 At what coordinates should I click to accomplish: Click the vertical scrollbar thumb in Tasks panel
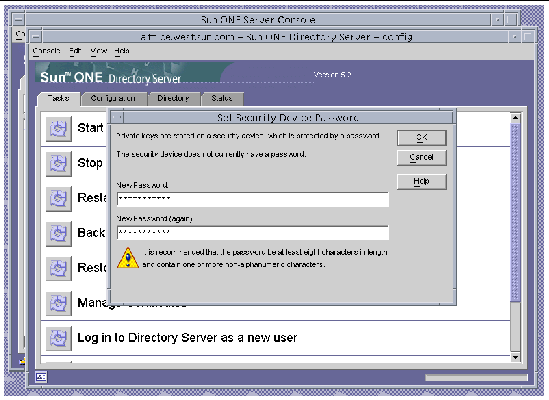[x=515, y=212]
